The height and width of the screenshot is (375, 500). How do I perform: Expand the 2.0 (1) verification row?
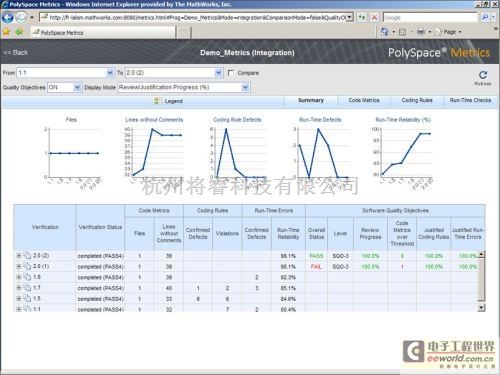tap(19, 266)
